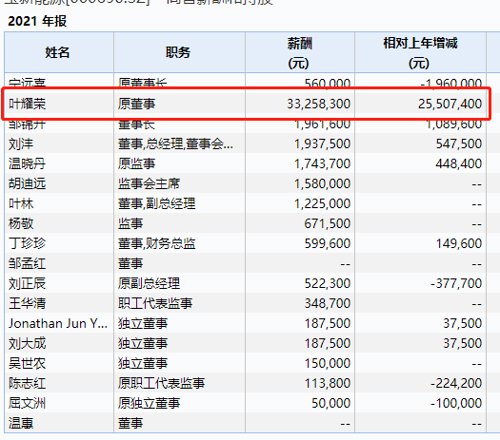
Task: Select the highlighted 叶耀荣 row name
Action: (x=27, y=104)
